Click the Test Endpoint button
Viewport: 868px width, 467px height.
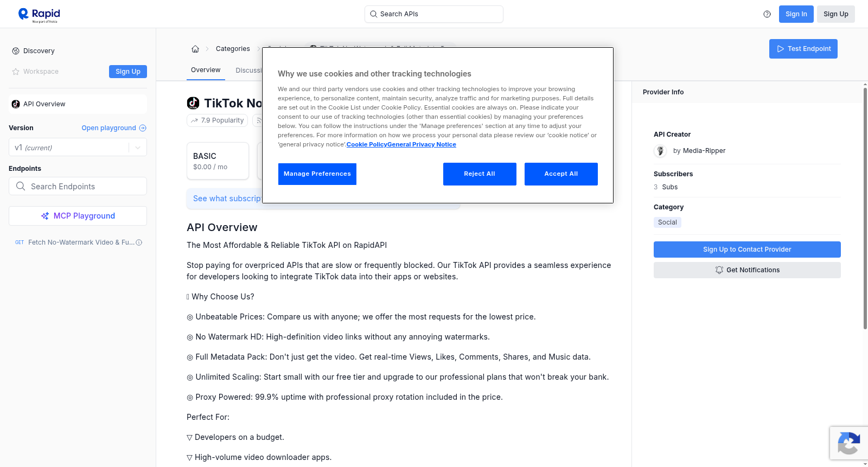coord(803,49)
